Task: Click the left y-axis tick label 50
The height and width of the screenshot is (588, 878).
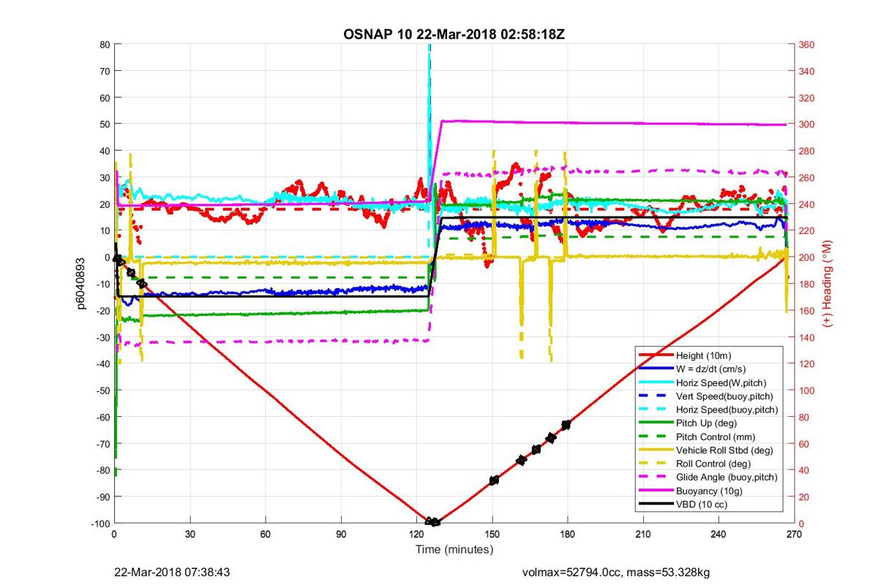Action: (x=105, y=124)
